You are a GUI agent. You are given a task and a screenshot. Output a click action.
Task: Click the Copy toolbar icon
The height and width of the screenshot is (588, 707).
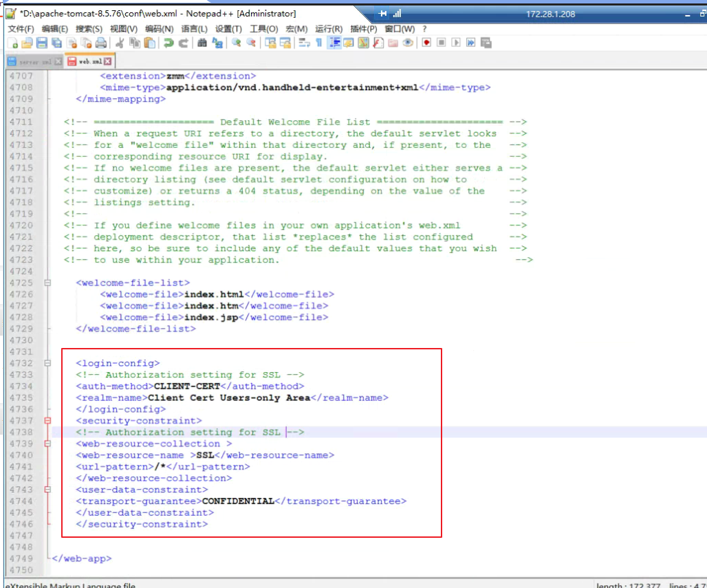point(134,43)
